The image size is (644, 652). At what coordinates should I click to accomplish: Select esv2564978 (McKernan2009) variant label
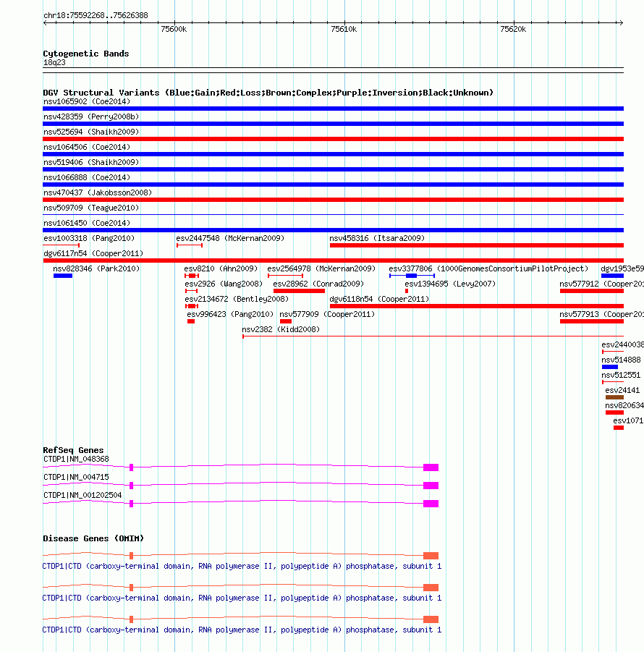pos(321,268)
